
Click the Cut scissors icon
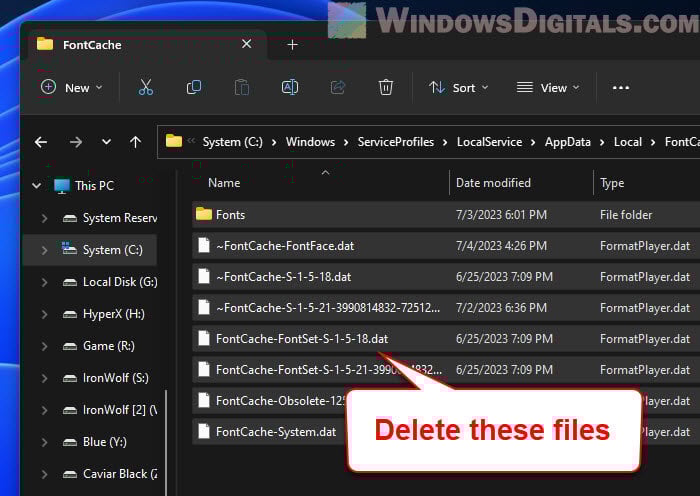click(146, 88)
